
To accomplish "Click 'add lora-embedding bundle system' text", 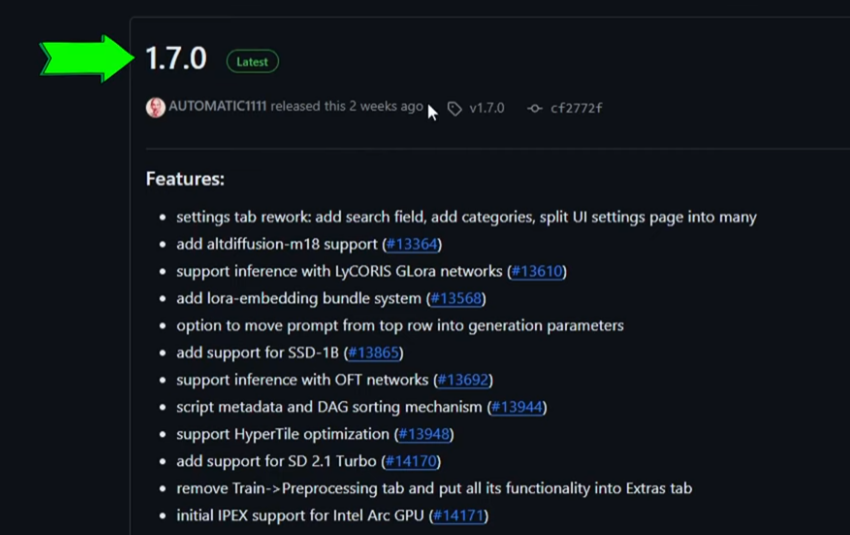I will pyautogui.click(x=299, y=299).
